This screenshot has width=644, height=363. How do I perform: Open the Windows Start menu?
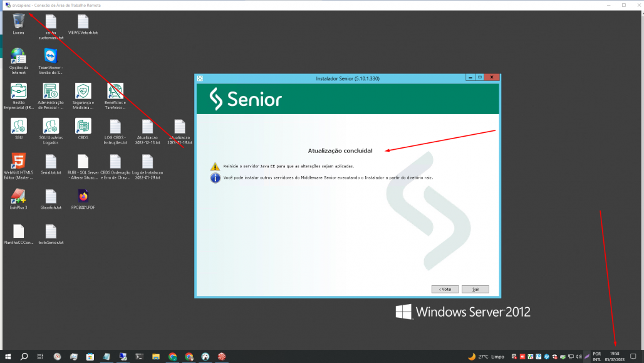8,357
